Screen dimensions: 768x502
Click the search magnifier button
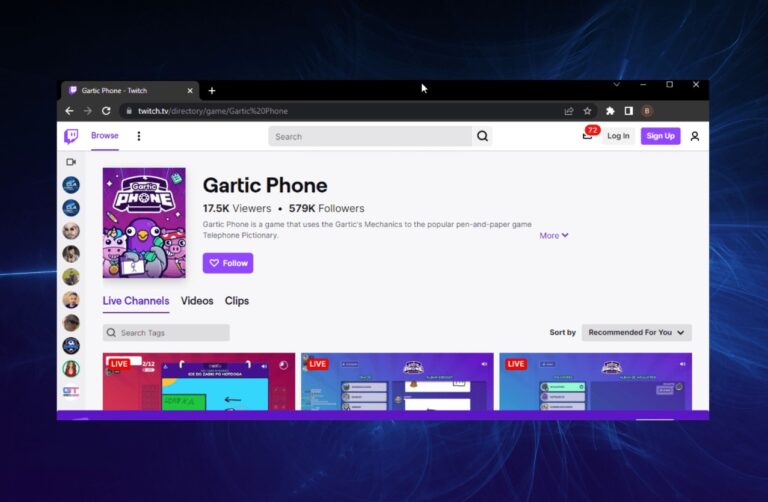pos(483,136)
